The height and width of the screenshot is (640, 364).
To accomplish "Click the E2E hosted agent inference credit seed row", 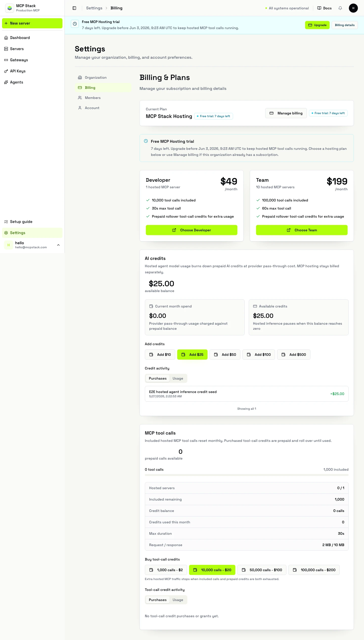I will pyautogui.click(x=246, y=394).
